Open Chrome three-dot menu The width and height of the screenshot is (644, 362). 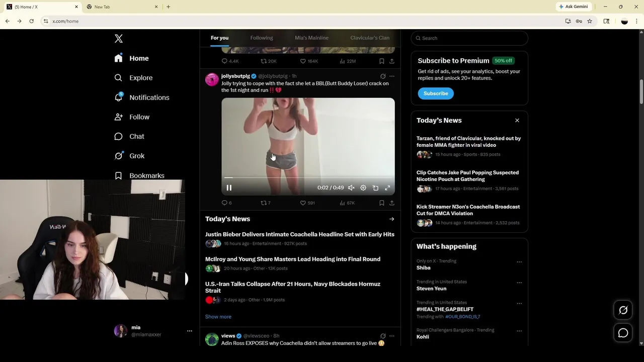tap(637, 21)
